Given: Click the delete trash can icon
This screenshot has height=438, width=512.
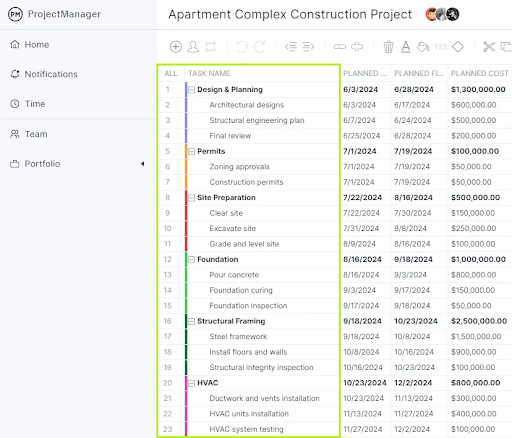Looking at the screenshot, I should coord(388,47).
